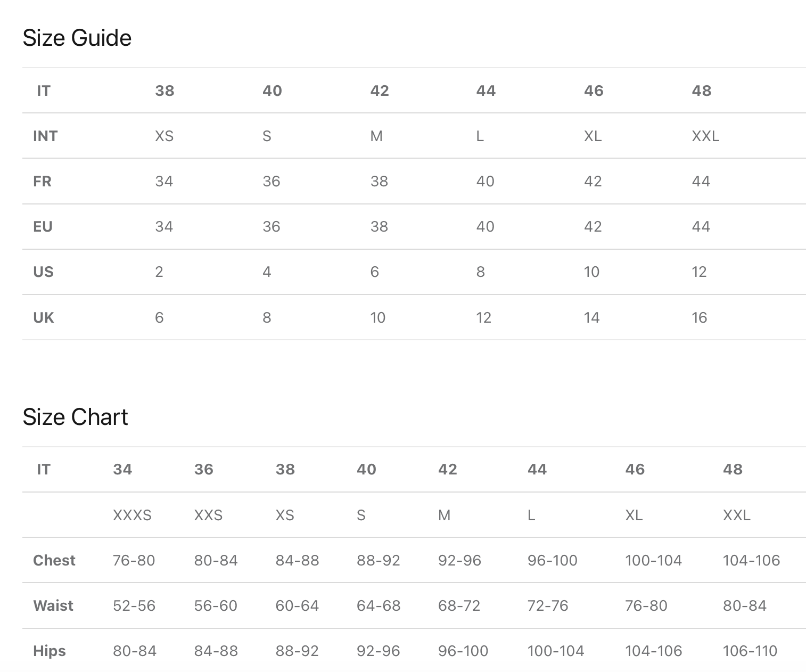The height and width of the screenshot is (672, 806).
Task: Click IT size 48 in Size Chart
Action: [x=733, y=470]
